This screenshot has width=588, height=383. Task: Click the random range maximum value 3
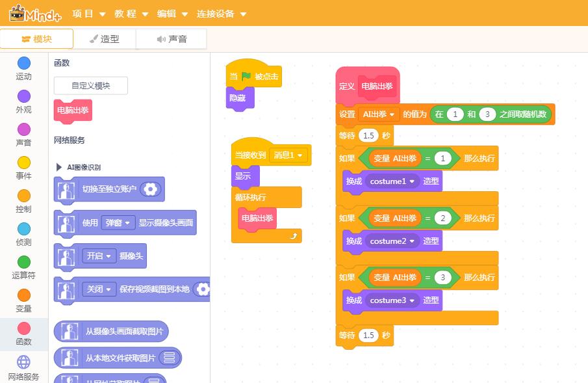coord(487,114)
